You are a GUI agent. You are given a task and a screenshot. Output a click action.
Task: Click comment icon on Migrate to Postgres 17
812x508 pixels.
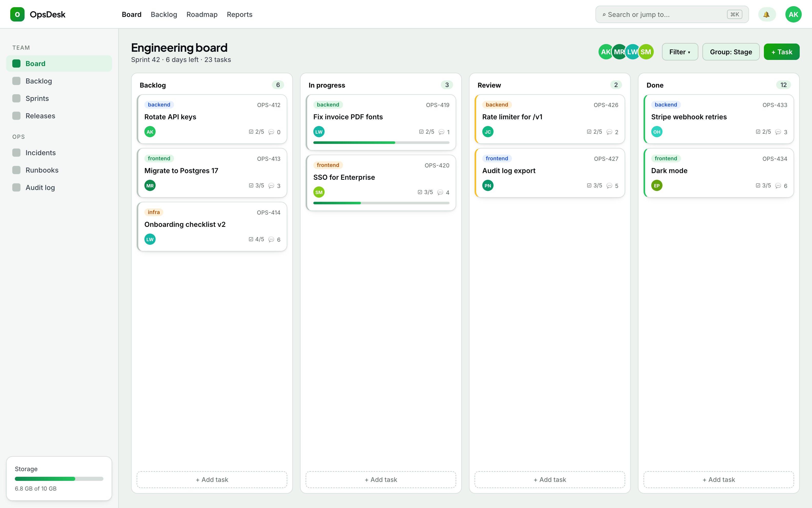coord(271,185)
